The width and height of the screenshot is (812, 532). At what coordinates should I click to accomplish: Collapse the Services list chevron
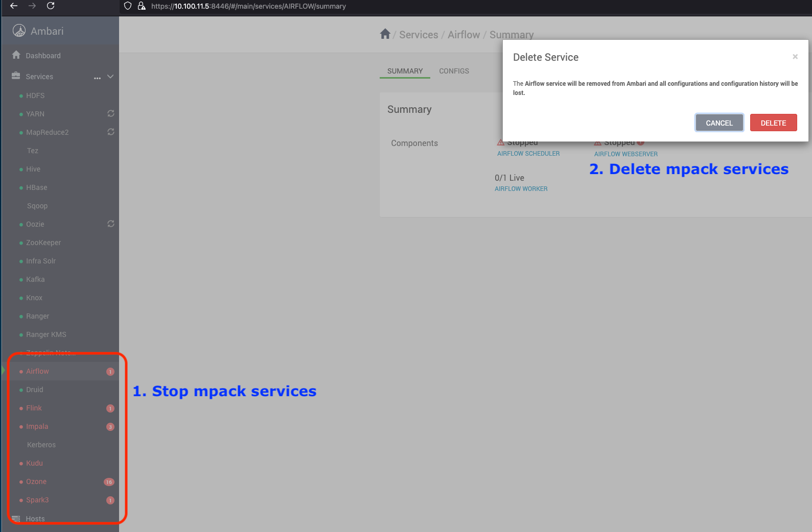pos(110,77)
